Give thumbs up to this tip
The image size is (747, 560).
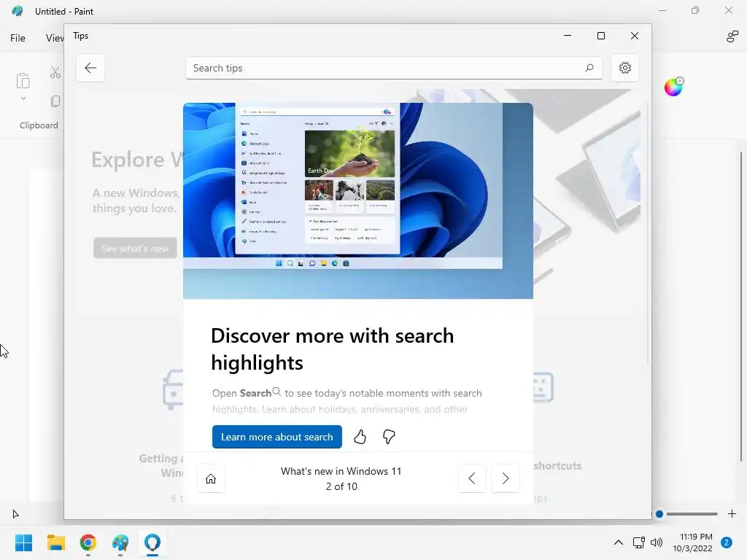pos(360,437)
